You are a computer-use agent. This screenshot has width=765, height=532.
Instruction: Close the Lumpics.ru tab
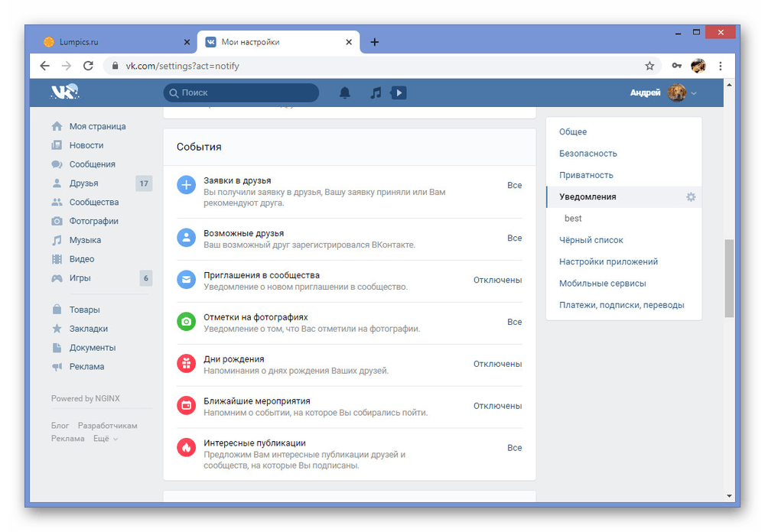click(x=187, y=42)
